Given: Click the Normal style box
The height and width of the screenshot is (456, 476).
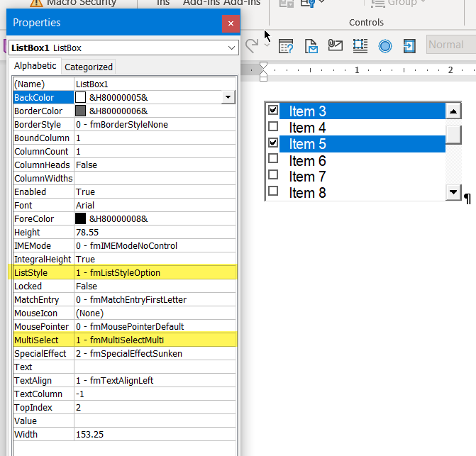Looking at the screenshot, I should click(450, 45).
